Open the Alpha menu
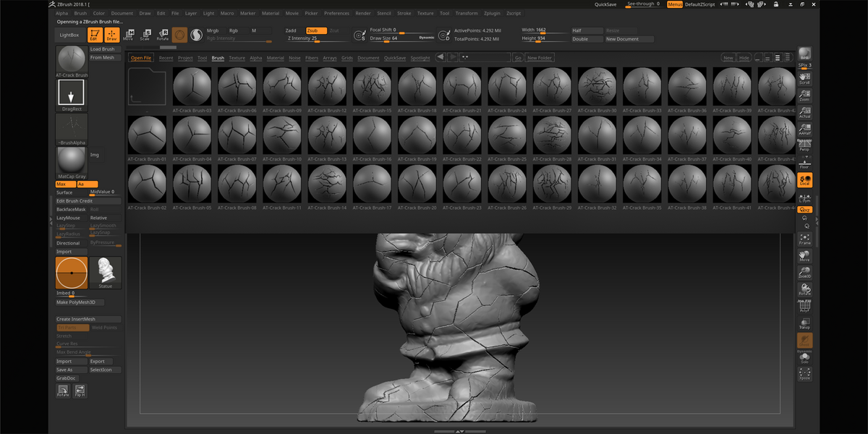868x434 pixels. 62,13
